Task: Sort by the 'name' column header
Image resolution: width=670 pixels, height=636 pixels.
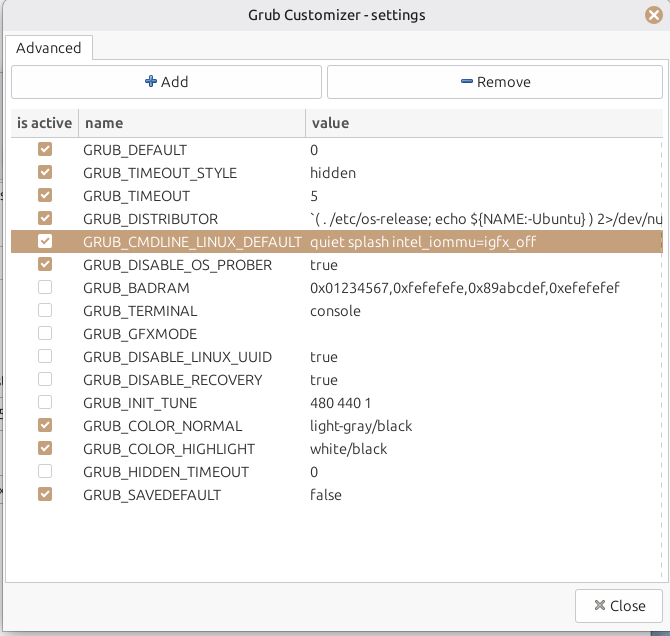Action: click(x=190, y=123)
